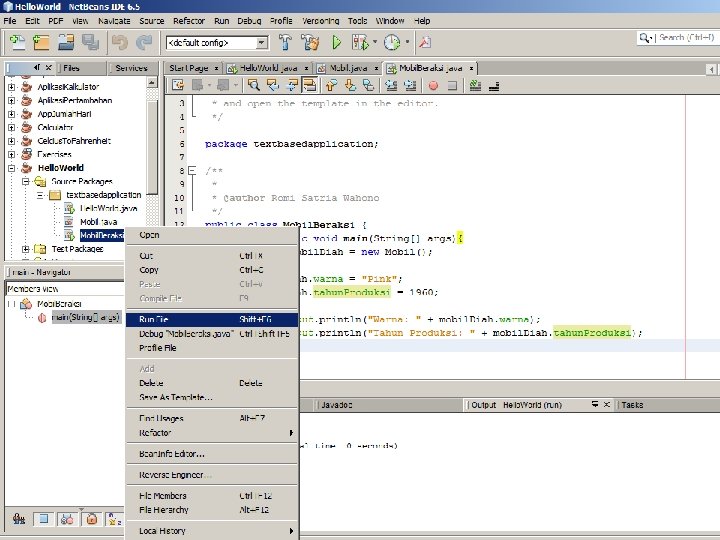This screenshot has height=540, width=720.
Task: Open the Tasks panel tab
Action: (632, 405)
